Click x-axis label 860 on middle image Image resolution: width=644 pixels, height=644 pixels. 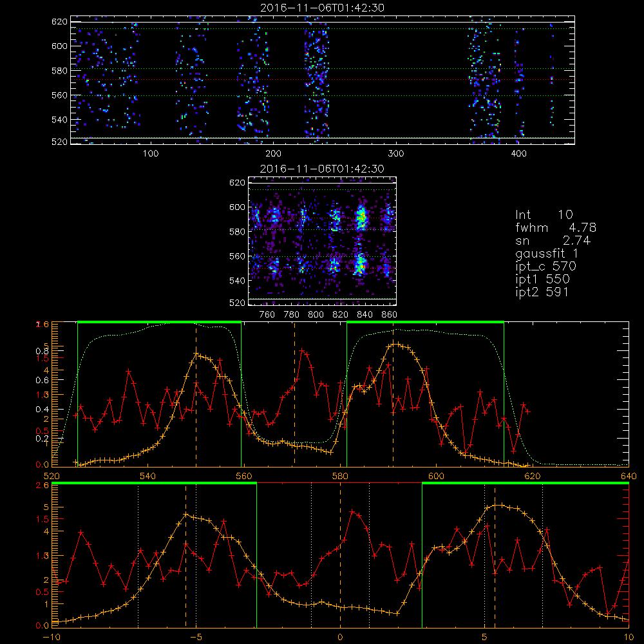pos(390,315)
